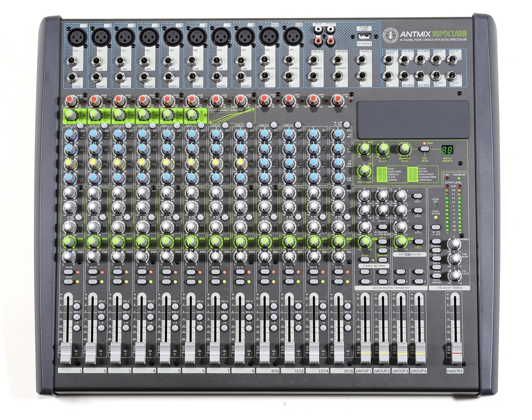Solo AUX master 1
The height and width of the screenshot is (420, 532).
[x=417, y=196]
